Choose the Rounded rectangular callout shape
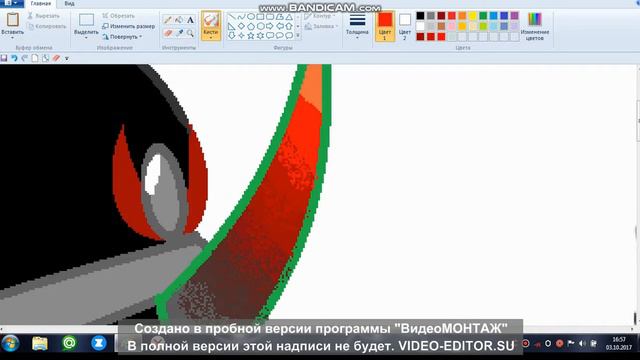The height and width of the screenshot is (360, 640). tap(270, 36)
